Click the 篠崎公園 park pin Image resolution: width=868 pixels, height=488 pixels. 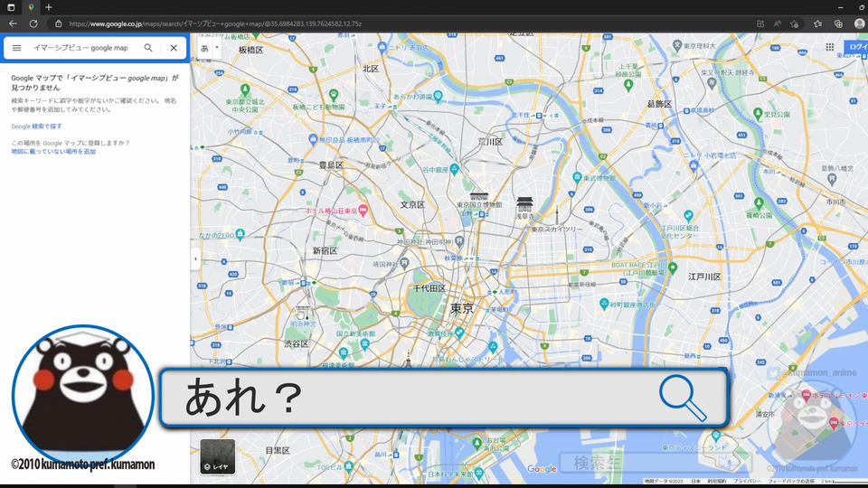[x=759, y=203]
